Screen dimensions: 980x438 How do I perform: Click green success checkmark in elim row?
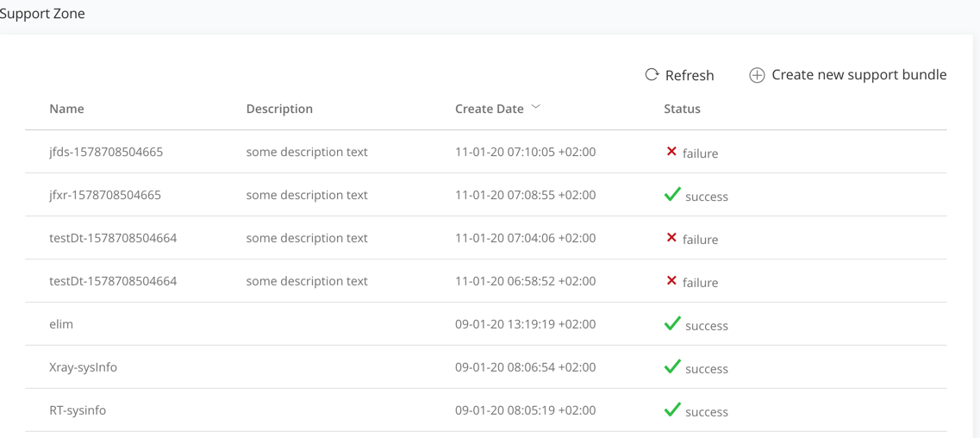pyautogui.click(x=672, y=324)
